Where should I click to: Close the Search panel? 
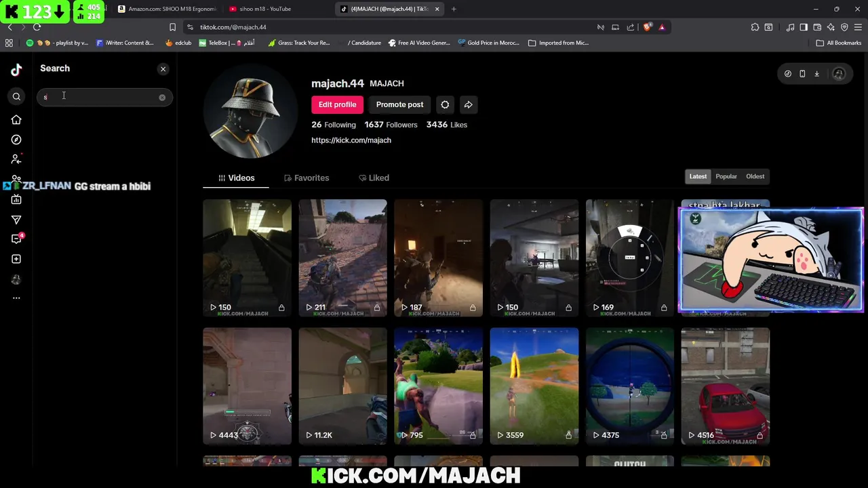(163, 69)
